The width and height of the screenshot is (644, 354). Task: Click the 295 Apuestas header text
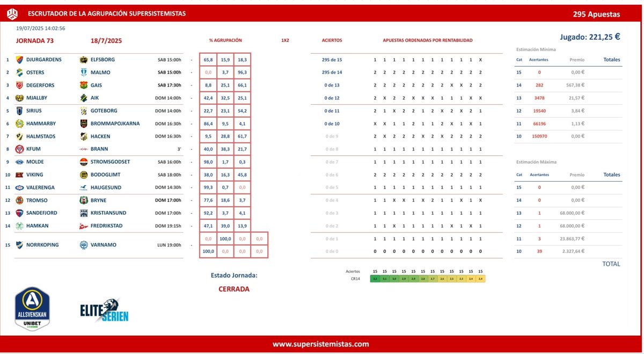(596, 15)
